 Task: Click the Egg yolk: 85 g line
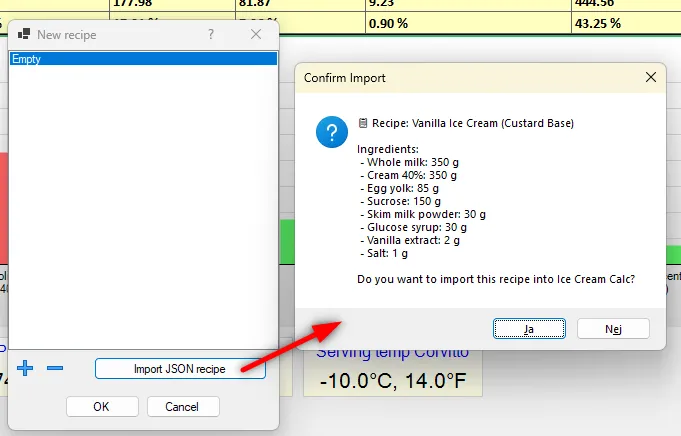click(400, 188)
